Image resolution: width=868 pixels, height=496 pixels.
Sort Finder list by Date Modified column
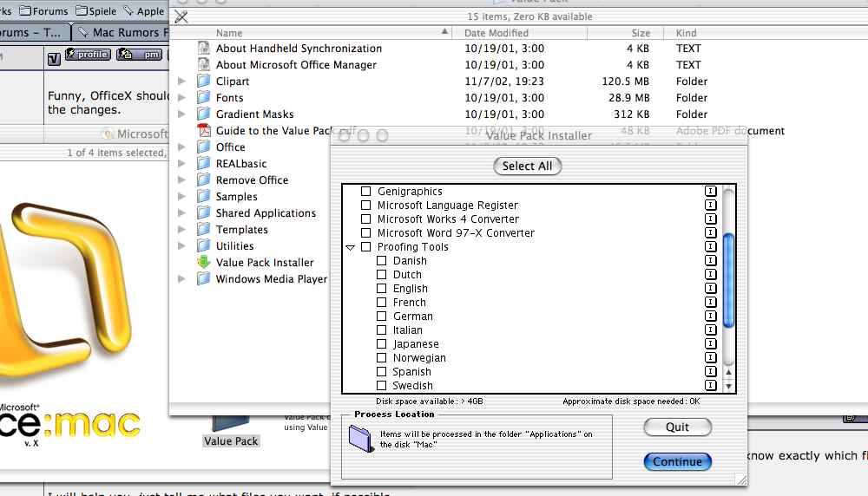pyautogui.click(x=520, y=33)
